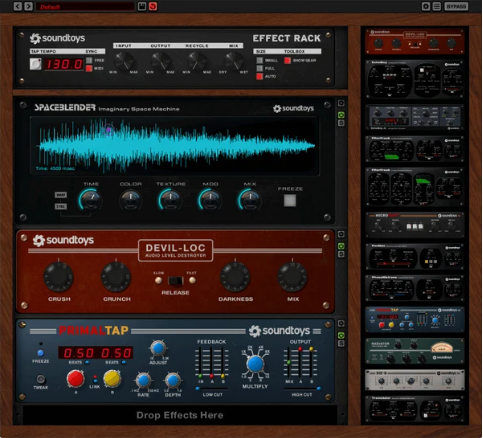Toggle the SHOW GEAR toolbox option
The width and height of the screenshot is (483, 438).
[x=287, y=60]
